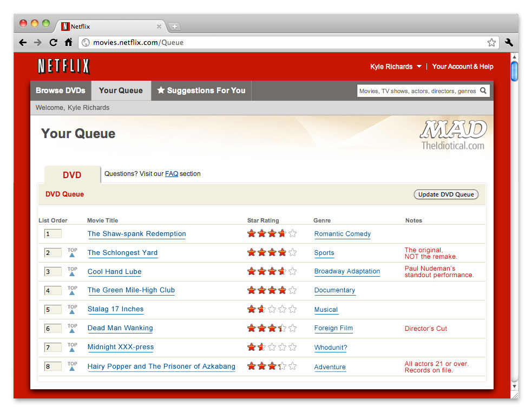The height and width of the screenshot is (412, 532).
Task: Focus the Netflix movie search field
Action: tap(418, 90)
